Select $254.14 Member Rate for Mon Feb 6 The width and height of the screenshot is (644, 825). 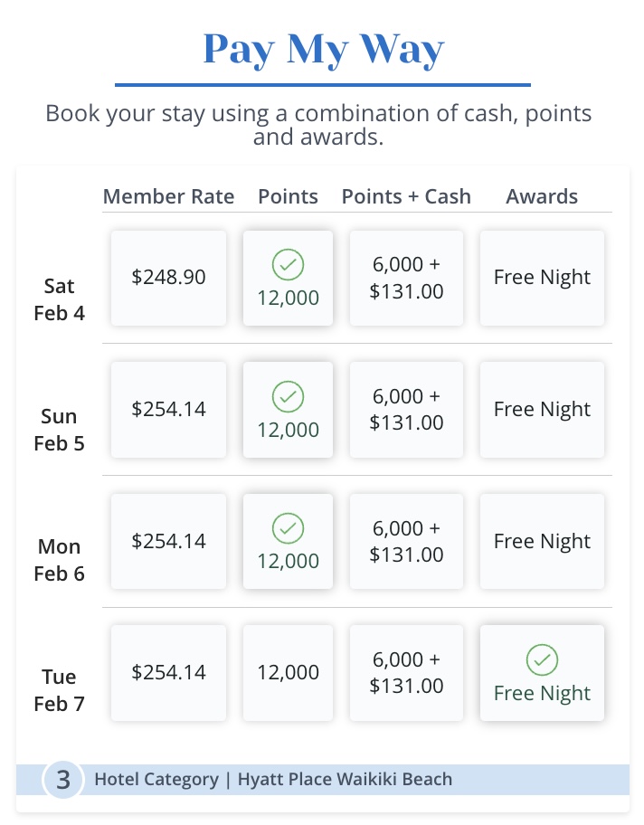coord(168,541)
